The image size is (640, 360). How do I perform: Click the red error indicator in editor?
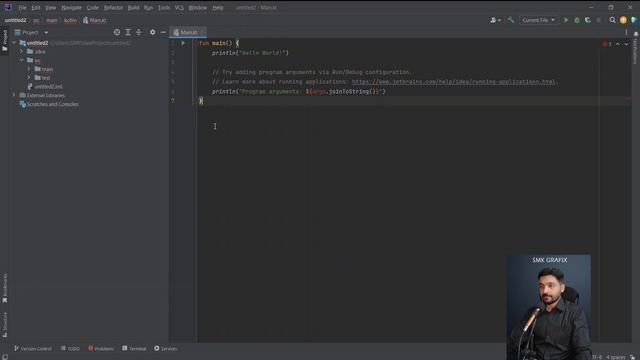tap(607, 44)
